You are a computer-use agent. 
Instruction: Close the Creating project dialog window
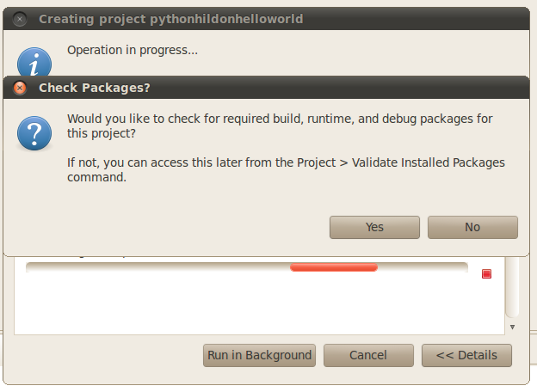(20, 19)
